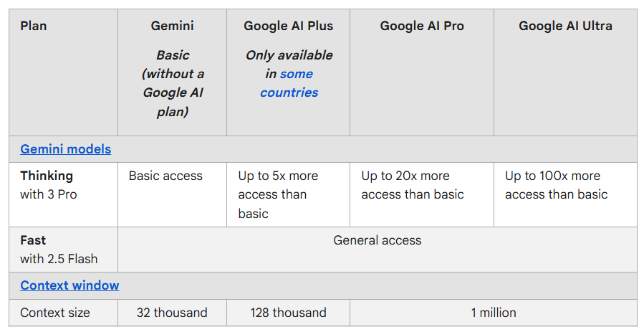Image resolution: width=644 pixels, height=327 pixels.
Task: Select the '32 thousand' cell
Action: point(172,313)
